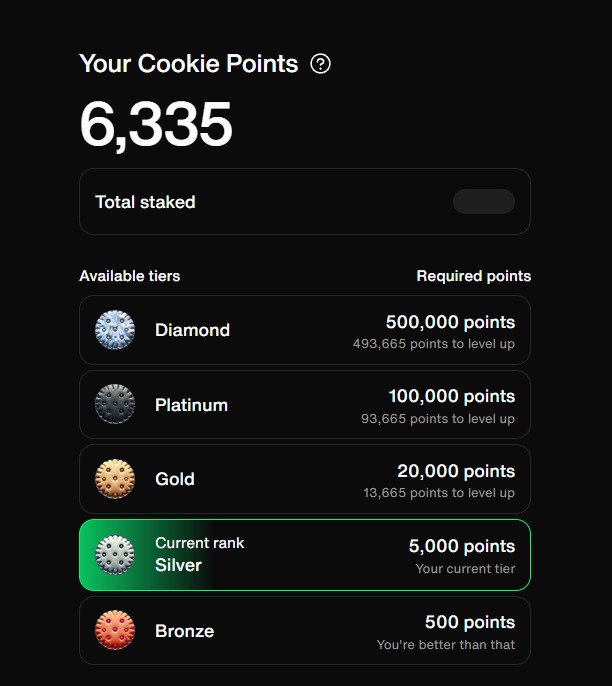The height and width of the screenshot is (686, 612).
Task: Click the Total staked hidden value pill
Action: pyautogui.click(x=484, y=202)
